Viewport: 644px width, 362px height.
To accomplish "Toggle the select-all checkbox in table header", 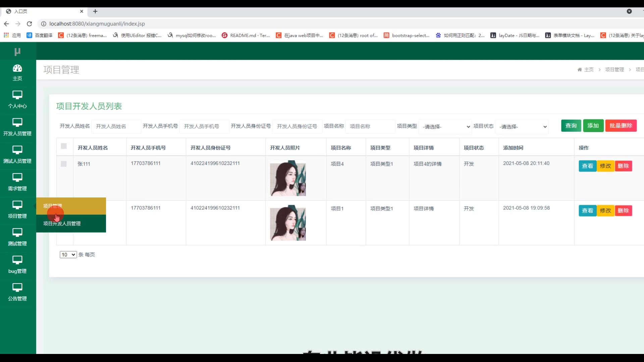I will (x=64, y=146).
